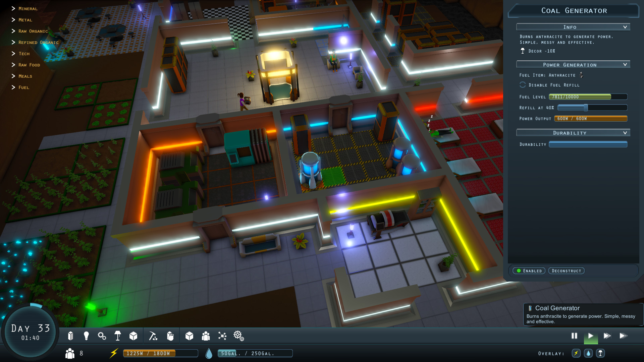Toggle the power overlay lightning button
644x362 pixels.
click(576, 353)
